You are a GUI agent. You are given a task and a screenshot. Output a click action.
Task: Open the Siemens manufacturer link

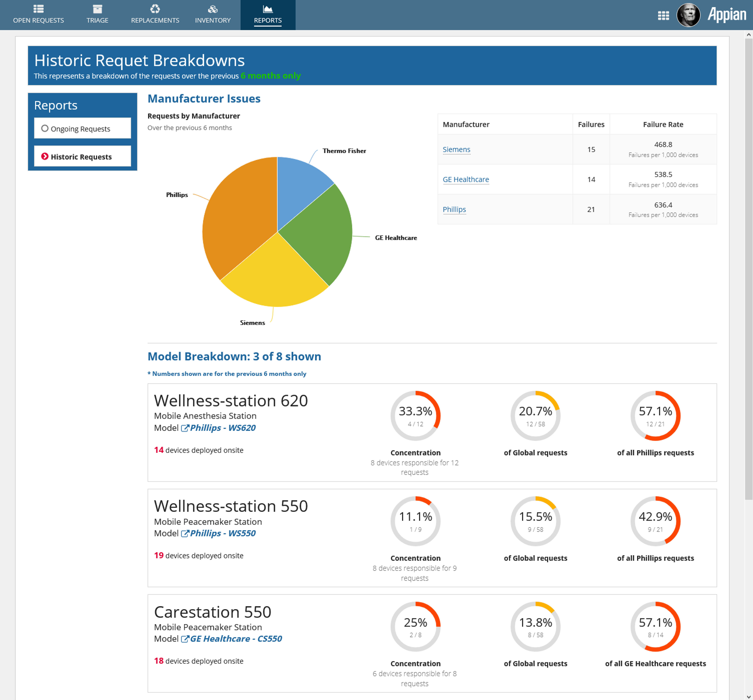coord(456,149)
